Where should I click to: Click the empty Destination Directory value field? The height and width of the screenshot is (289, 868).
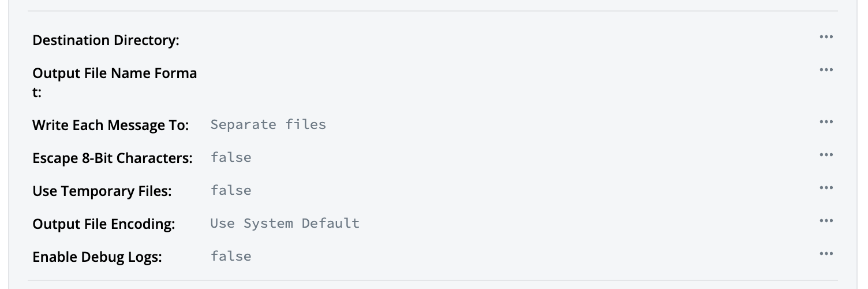coord(404,40)
